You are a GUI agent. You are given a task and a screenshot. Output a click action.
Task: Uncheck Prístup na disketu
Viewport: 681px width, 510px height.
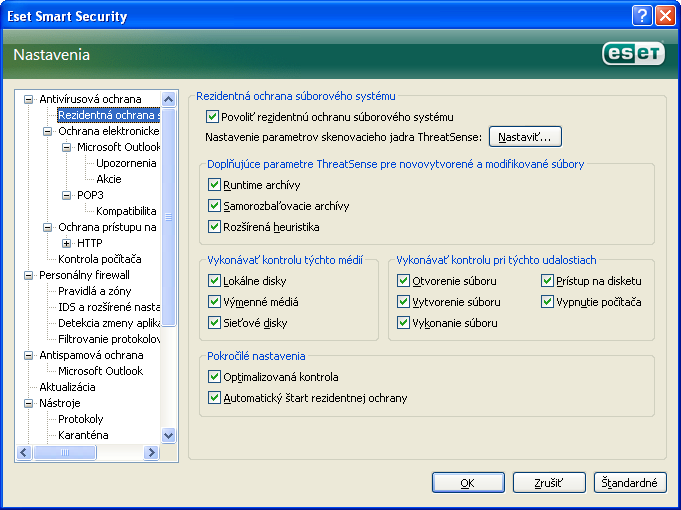click(547, 281)
